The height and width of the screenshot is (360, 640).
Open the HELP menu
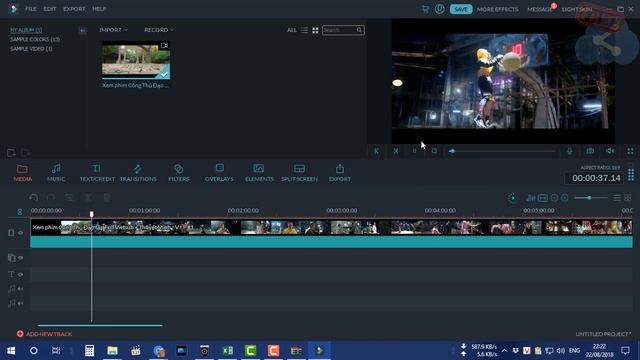click(x=99, y=9)
